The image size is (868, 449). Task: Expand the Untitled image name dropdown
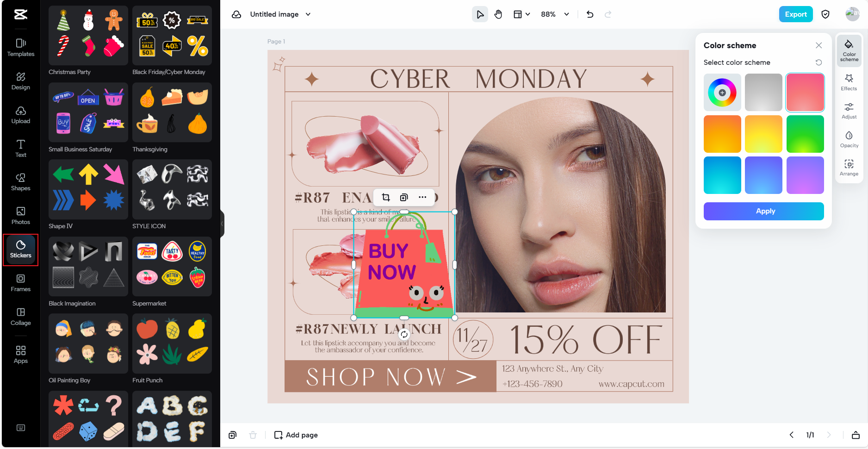(308, 14)
